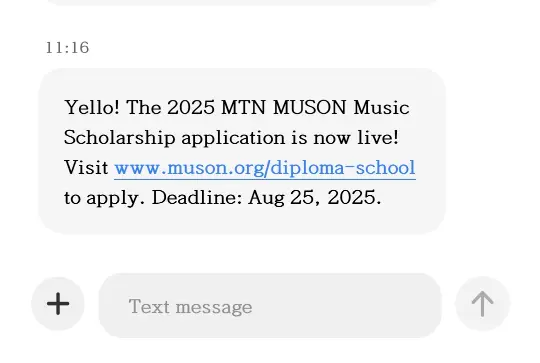Click the previous message bubble edge at top
540x363 pixels.
[x=242, y=2]
